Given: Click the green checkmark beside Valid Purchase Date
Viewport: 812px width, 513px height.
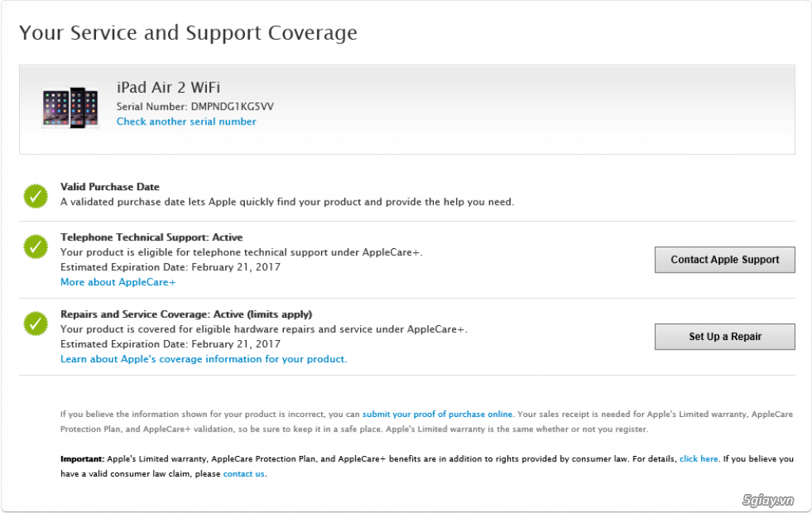Looking at the screenshot, I should tap(35, 196).
